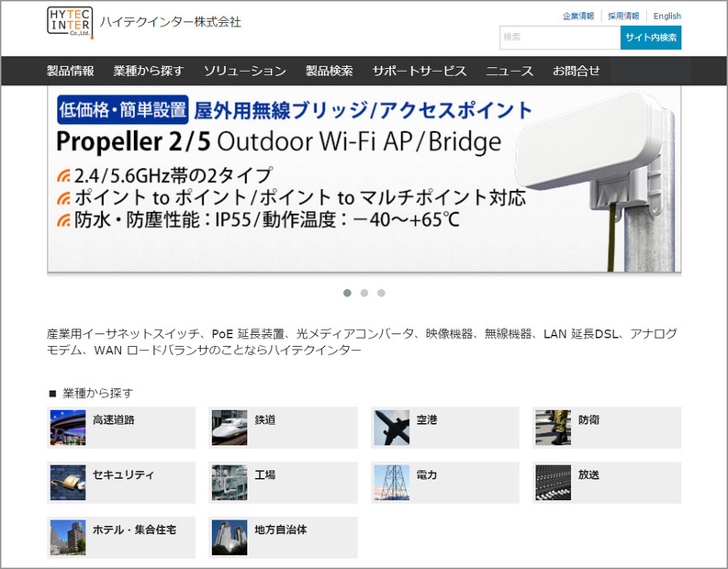Viewport: 728px width, 569px height.
Task: Open the ホテル・集合住宅 industry link
Action: click(x=135, y=530)
